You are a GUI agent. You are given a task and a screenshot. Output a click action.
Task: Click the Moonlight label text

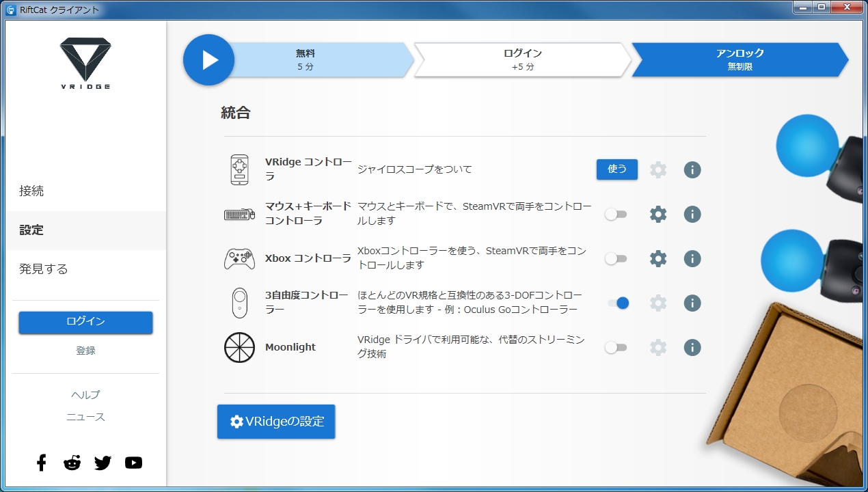[290, 347]
